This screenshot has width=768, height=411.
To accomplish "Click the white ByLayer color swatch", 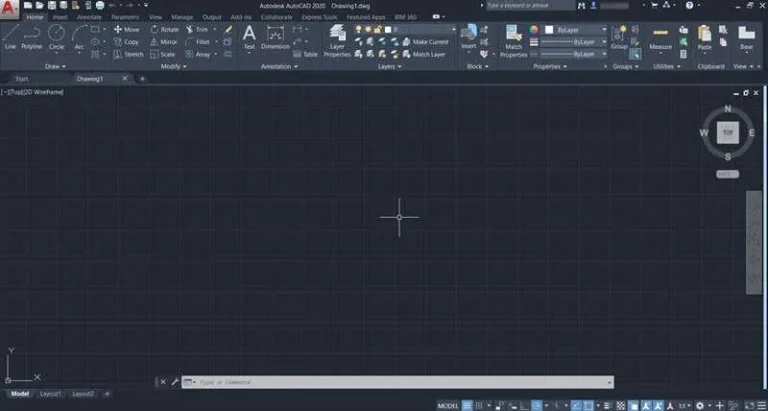I will (x=549, y=30).
